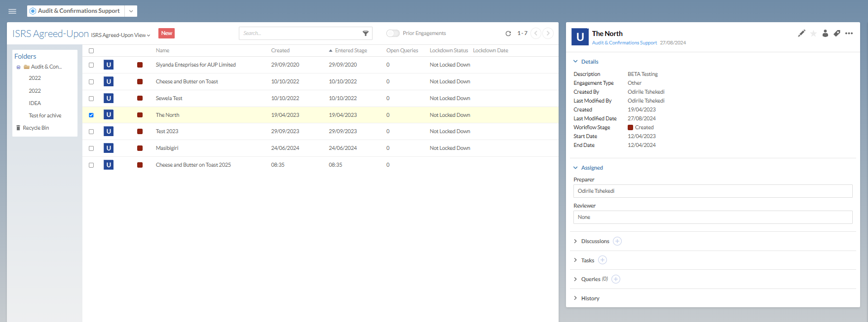Click large U icon in details header
This screenshot has width=868, height=322.
click(x=580, y=37)
